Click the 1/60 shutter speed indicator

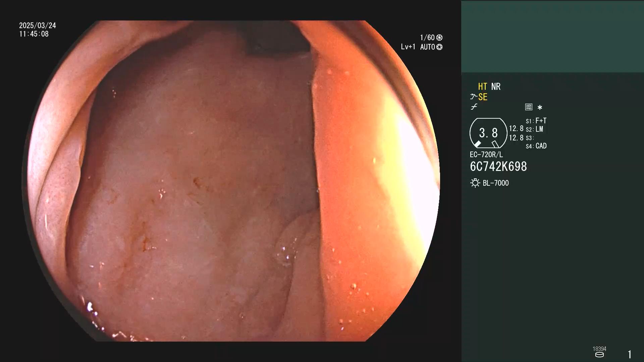pos(427,38)
